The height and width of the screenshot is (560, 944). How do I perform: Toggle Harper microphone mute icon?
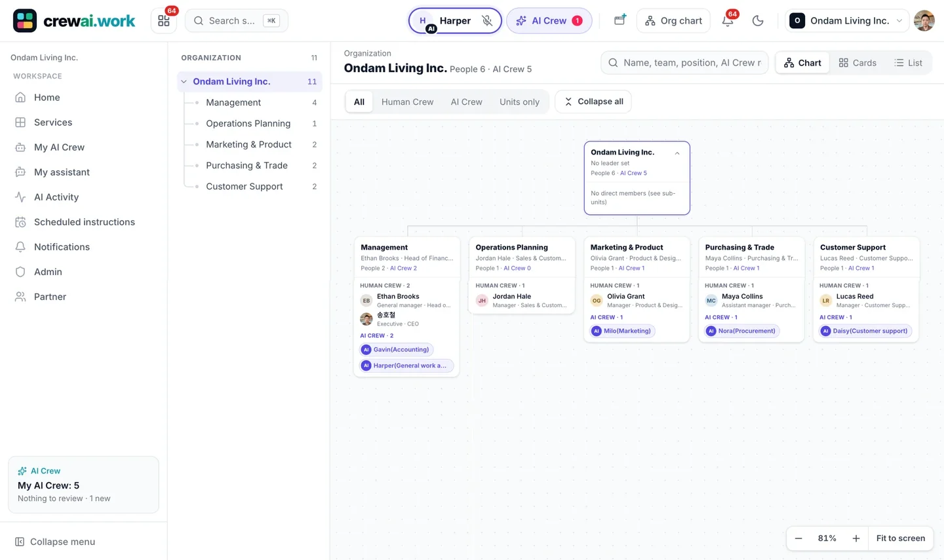click(487, 21)
